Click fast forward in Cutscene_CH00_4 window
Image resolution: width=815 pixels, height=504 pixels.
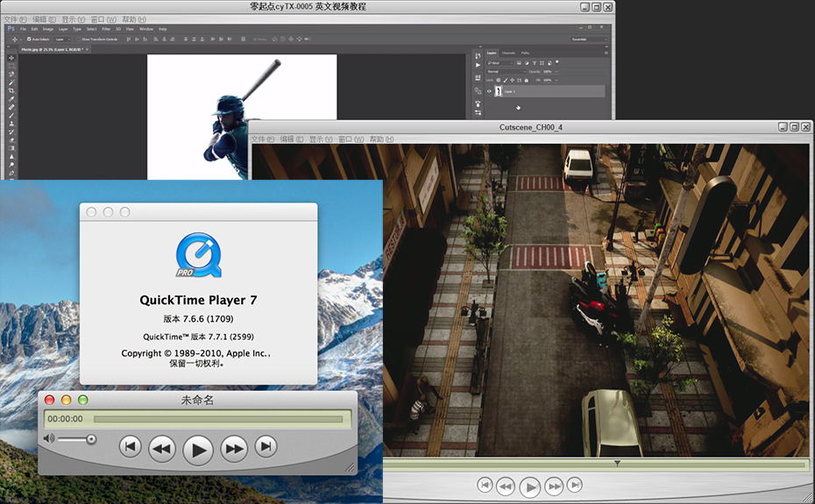tap(554, 486)
